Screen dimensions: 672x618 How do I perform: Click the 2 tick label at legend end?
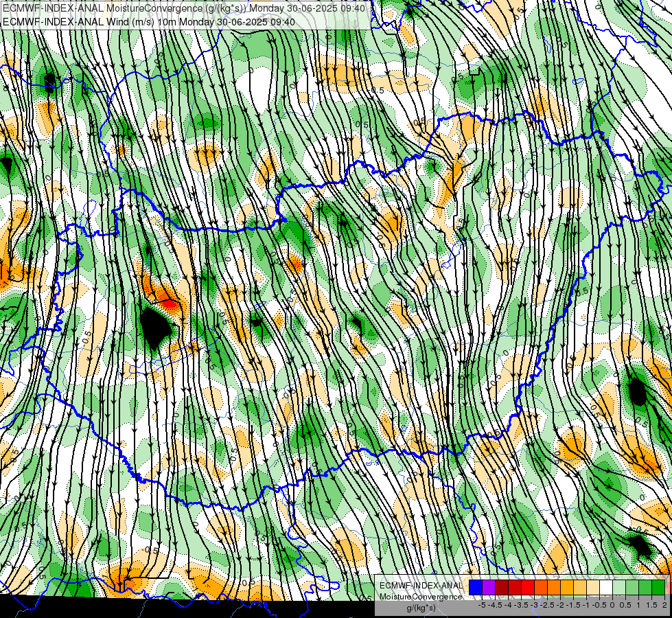pos(664,605)
